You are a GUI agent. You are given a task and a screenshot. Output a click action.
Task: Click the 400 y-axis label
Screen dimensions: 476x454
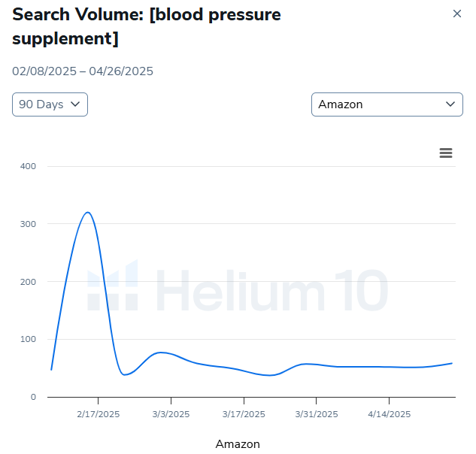click(29, 166)
